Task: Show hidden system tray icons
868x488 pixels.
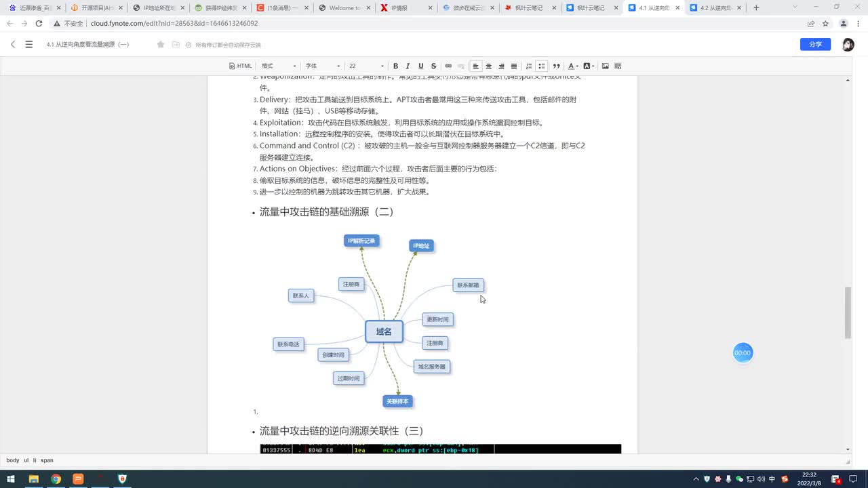Action: pos(696,479)
